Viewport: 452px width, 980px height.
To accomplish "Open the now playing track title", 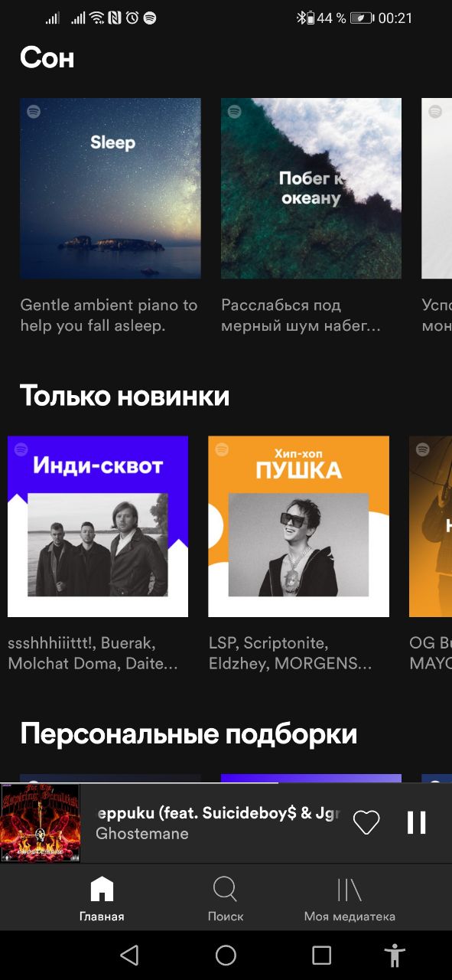I will [218, 813].
